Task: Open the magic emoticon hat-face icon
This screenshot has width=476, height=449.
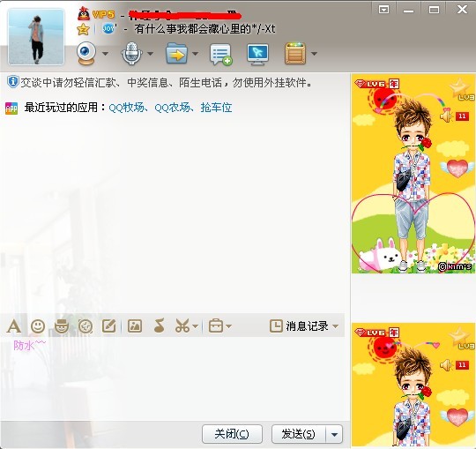Action: click(x=62, y=326)
